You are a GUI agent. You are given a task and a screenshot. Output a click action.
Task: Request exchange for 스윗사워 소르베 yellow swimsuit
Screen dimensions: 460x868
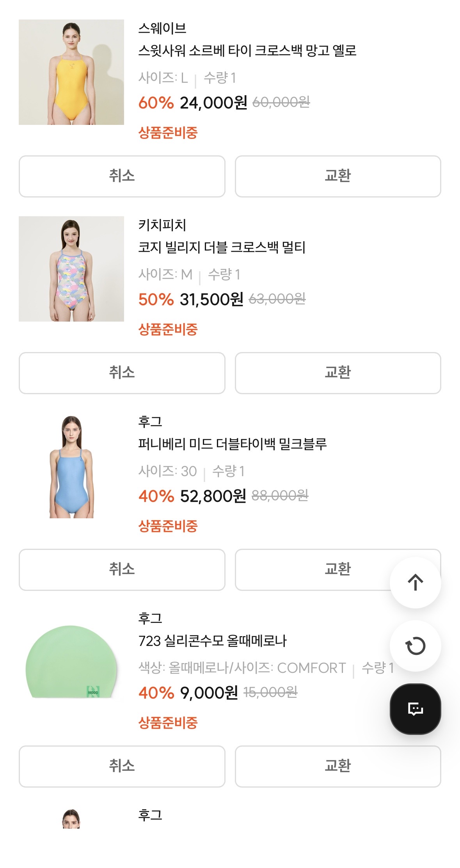(337, 176)
